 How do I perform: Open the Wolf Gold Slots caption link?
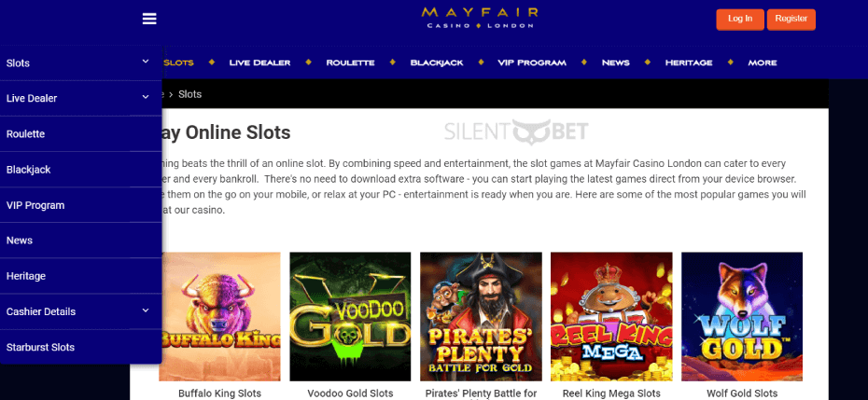(x=742, y=393)
